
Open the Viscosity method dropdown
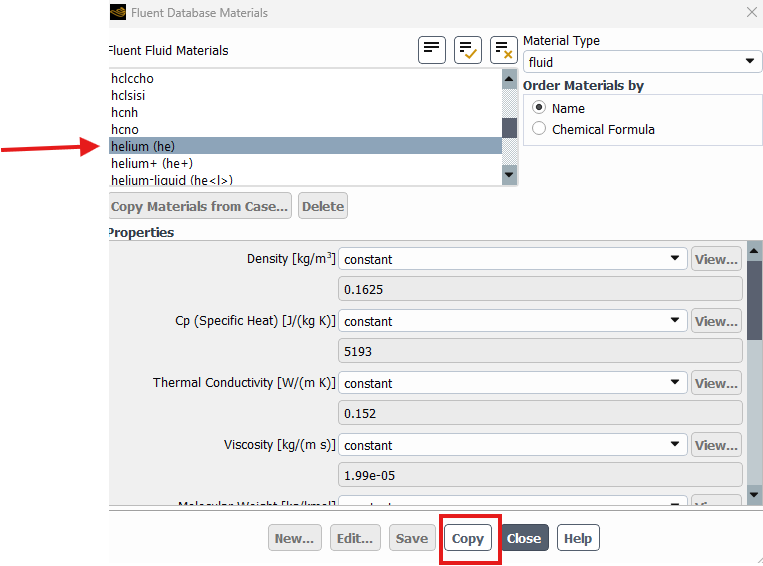pyautogui.click(x=512, y=445)
